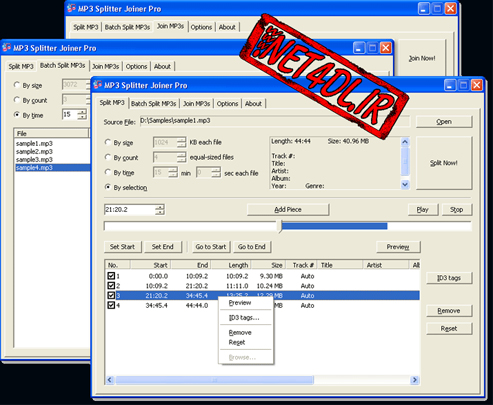Click the Go to End button

point(252,247)
